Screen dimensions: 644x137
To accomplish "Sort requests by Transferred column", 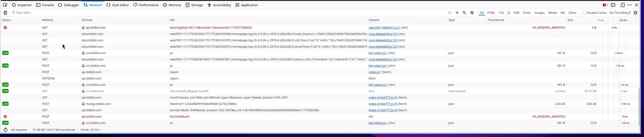I will (496, 20).
